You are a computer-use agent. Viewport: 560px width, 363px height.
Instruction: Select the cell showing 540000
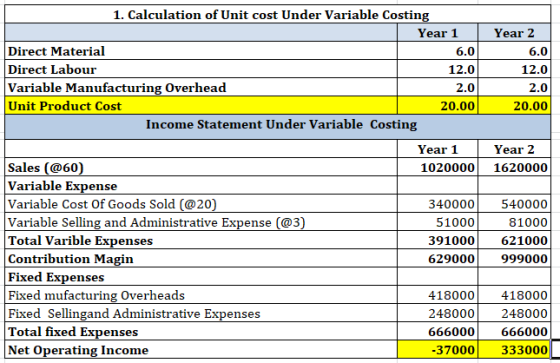click(x=514, y=204)
